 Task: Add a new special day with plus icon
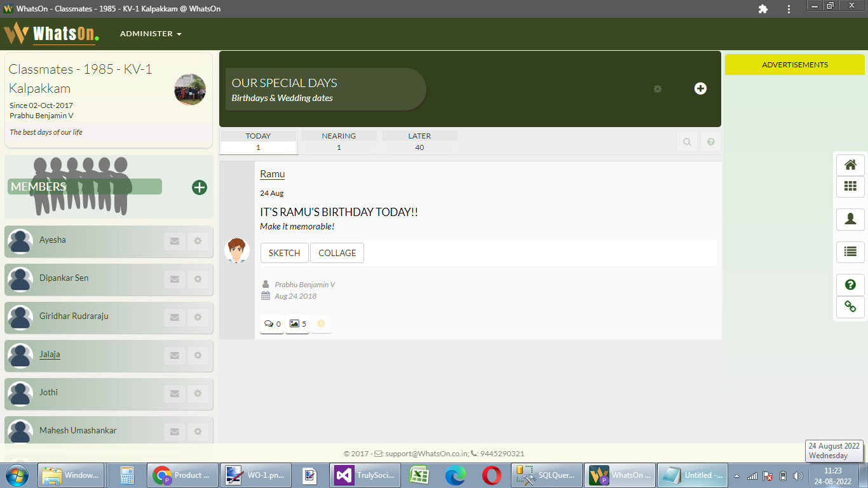[x=700, y=88]
